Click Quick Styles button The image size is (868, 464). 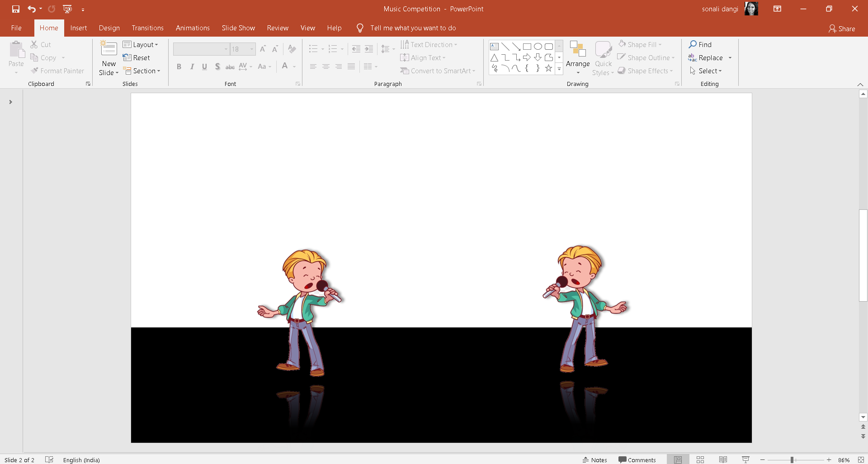point(603,57)
